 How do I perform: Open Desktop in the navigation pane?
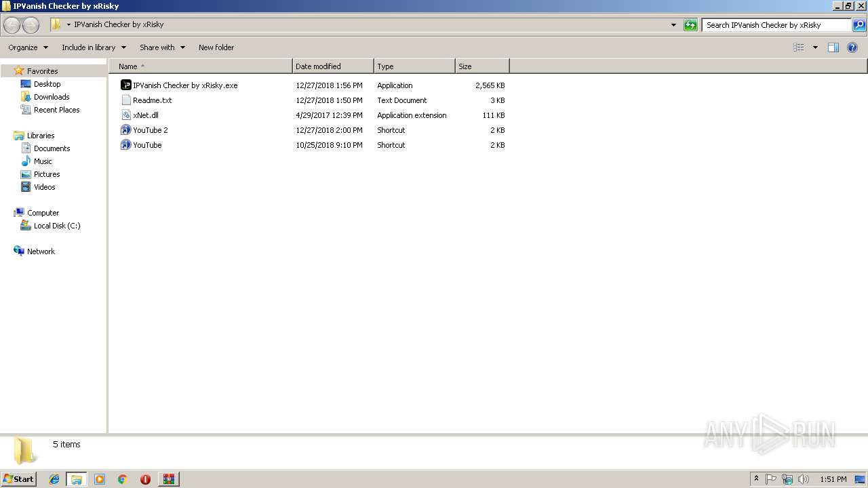pos(47,84)
